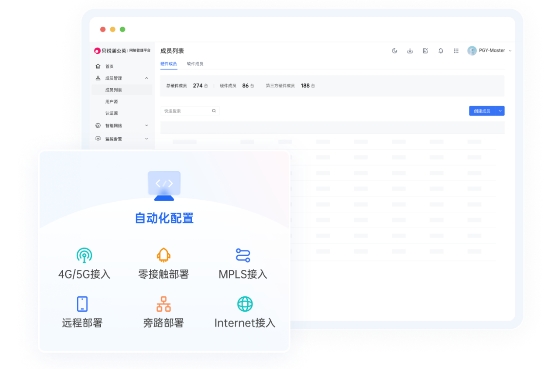The height and width of the screenshot is (369, 553).
Task: Click the blue 创建成员 button
Action: pyautogui.click(x=482, y=111)
